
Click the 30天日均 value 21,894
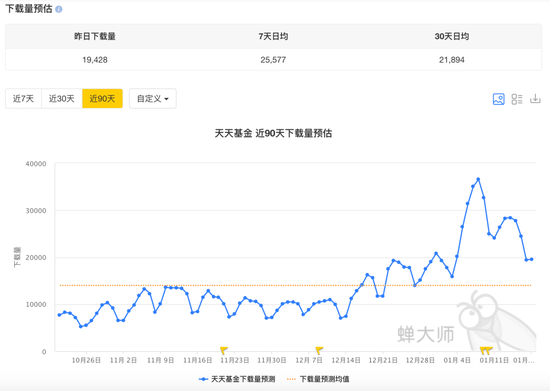pos(451,60)
